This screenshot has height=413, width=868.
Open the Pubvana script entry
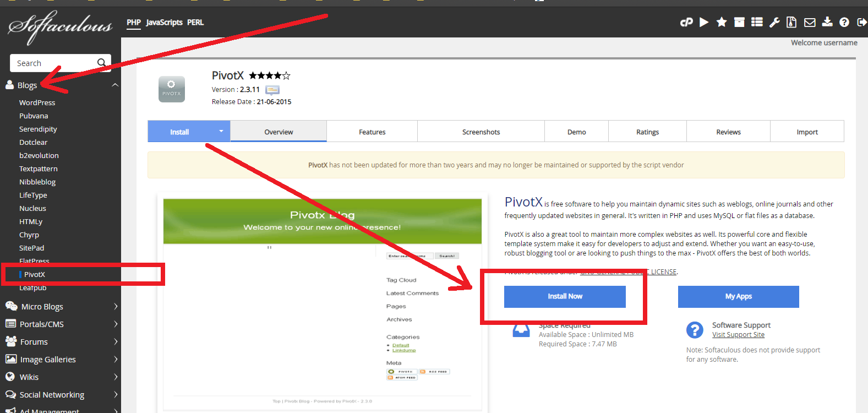(x=34, y=116)
